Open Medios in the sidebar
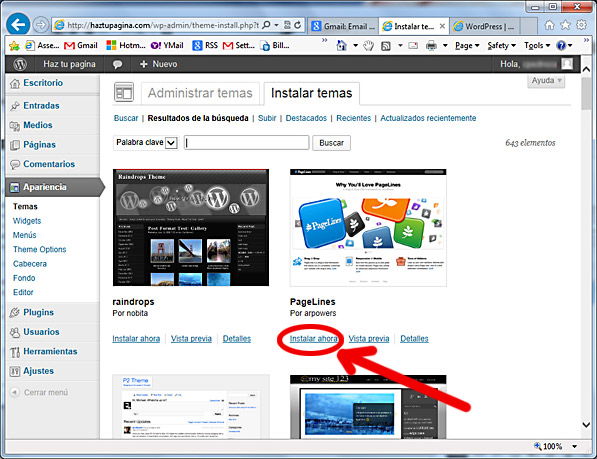 pos(37,125)
